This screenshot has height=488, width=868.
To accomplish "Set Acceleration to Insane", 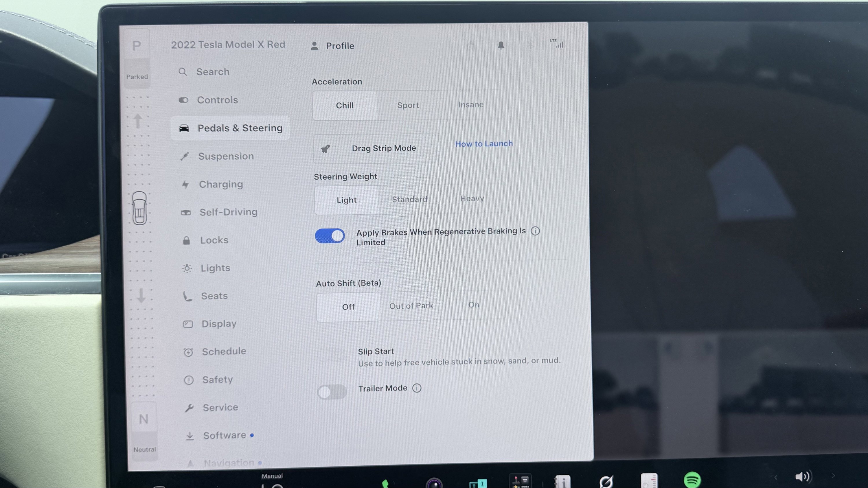I will coord(471,105).
